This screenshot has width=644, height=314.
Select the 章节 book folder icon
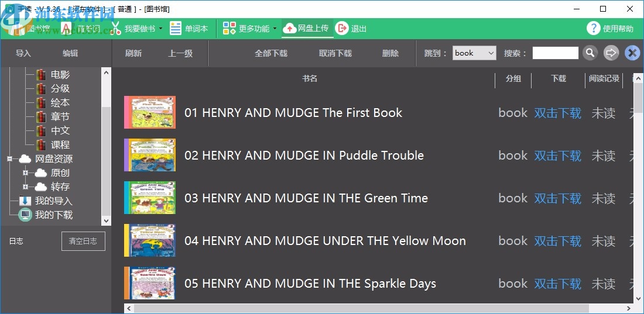point(41,117)
